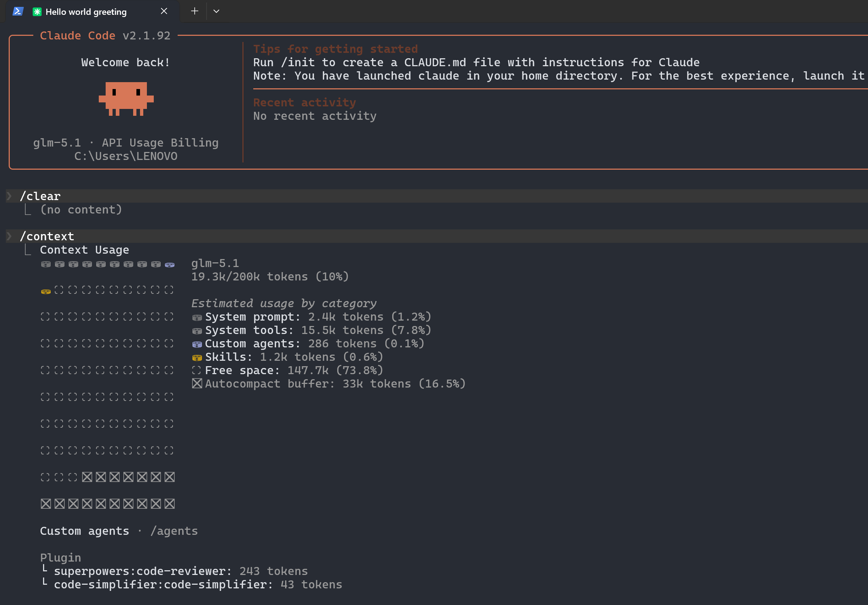Click the yellow Skills grid block
Image resolution: width=868 pixels, height=605 pixels.
click(46, 292)
